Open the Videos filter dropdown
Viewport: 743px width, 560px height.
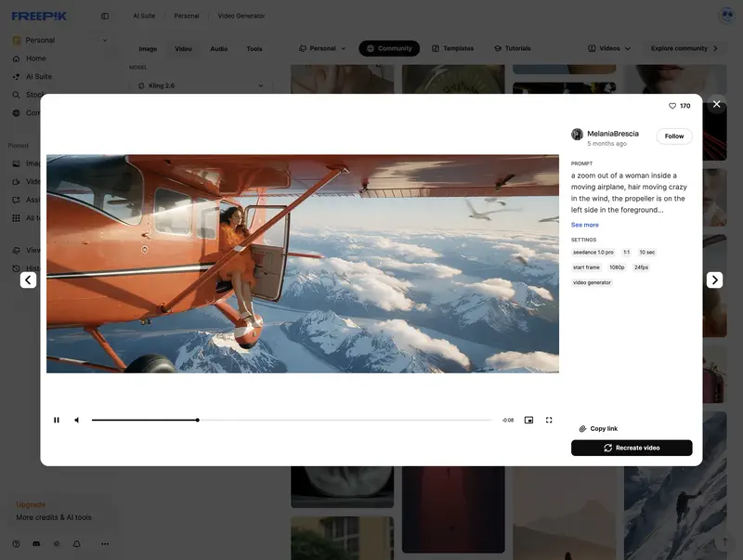(x=608, y=47)
